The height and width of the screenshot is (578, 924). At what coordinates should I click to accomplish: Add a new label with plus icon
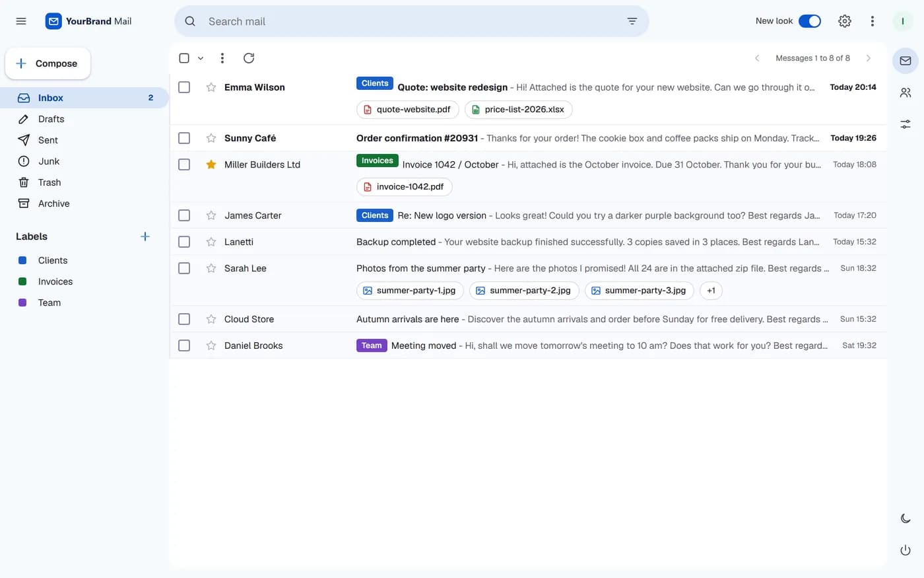(145, 236)
